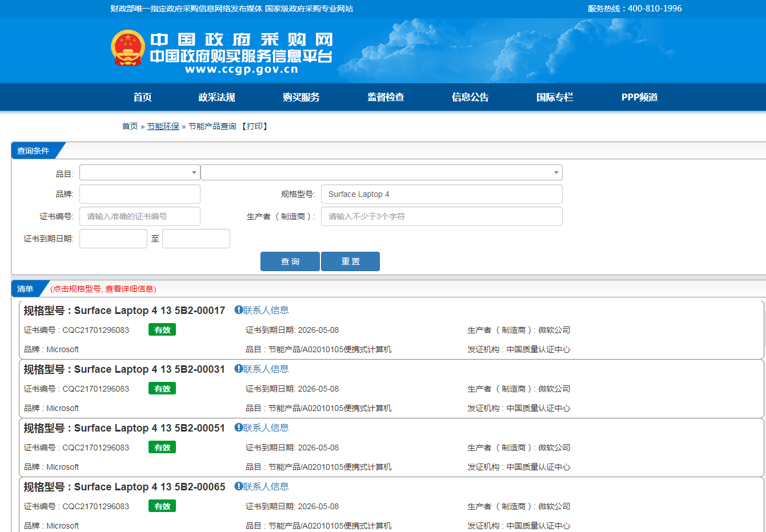This screenshot has width=766, height=532.
Task: Select 购买服务 in the main menu
Action: pyautogui.click(x=301, y=97)
